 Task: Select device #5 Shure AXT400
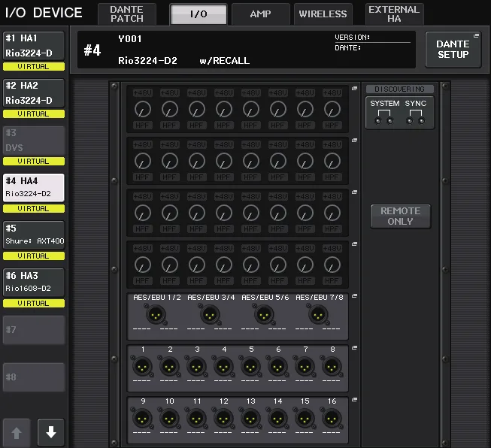[34, 235]
